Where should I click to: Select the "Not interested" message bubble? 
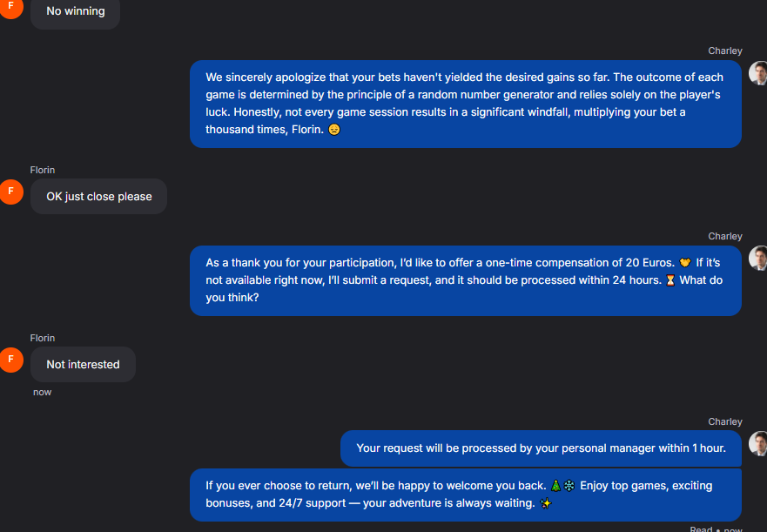click(83, 365)
